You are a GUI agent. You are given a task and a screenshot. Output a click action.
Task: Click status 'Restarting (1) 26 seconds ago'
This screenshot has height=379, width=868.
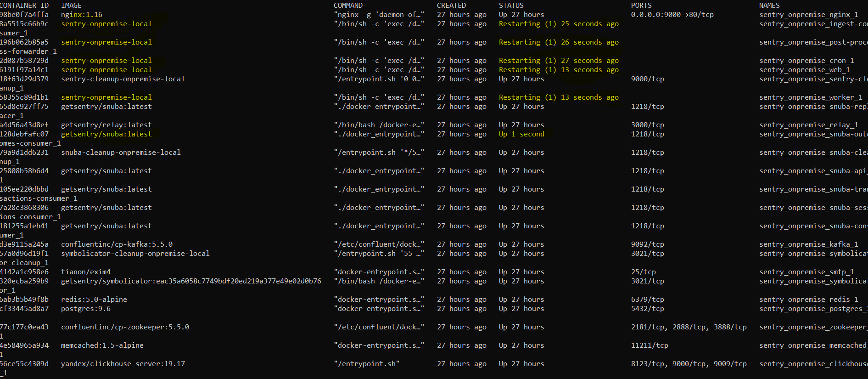point(559,42)
